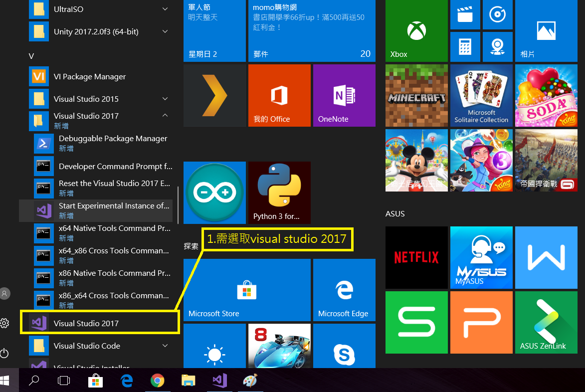Expand the Visual Studio Code folder
Screen dimensions: 585x392
click(165, 346)
